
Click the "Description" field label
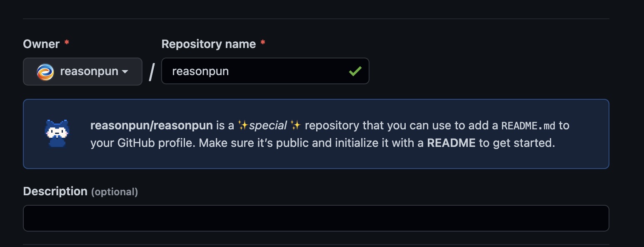(x=55, y=192)
